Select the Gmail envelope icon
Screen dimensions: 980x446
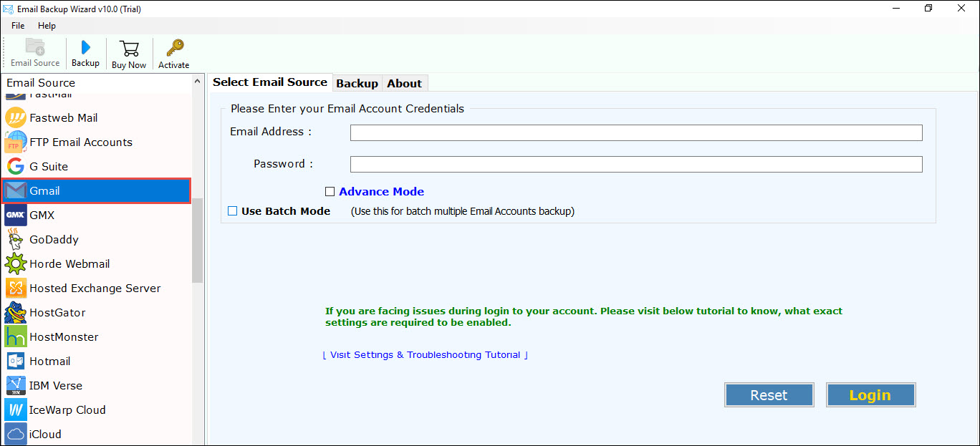click(16, 190)
